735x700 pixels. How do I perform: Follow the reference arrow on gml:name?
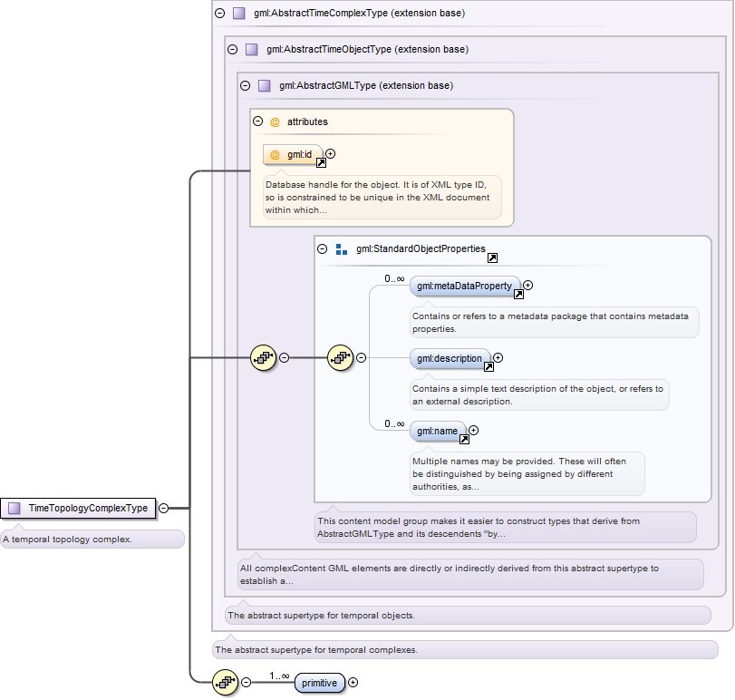tap(464, 439)
